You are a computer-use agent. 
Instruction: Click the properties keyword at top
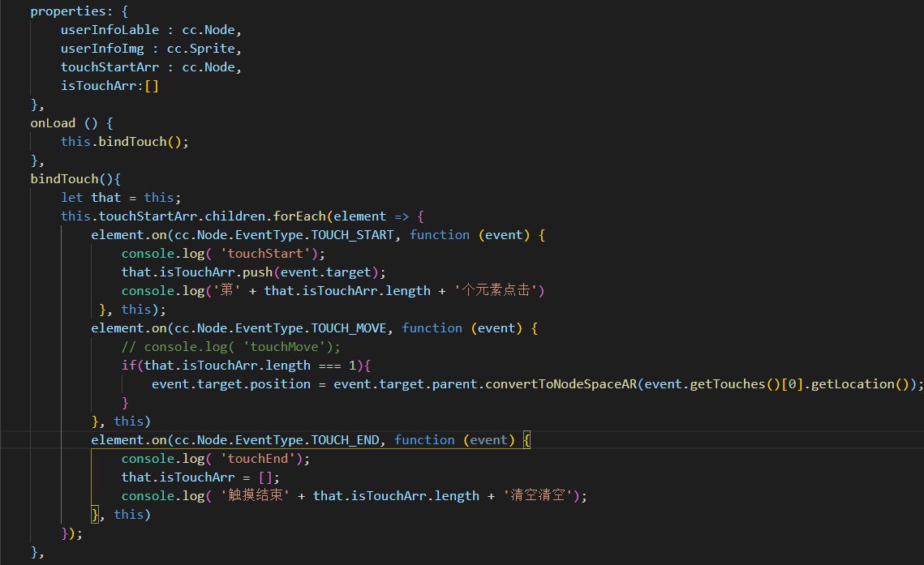tap(64, 11)
